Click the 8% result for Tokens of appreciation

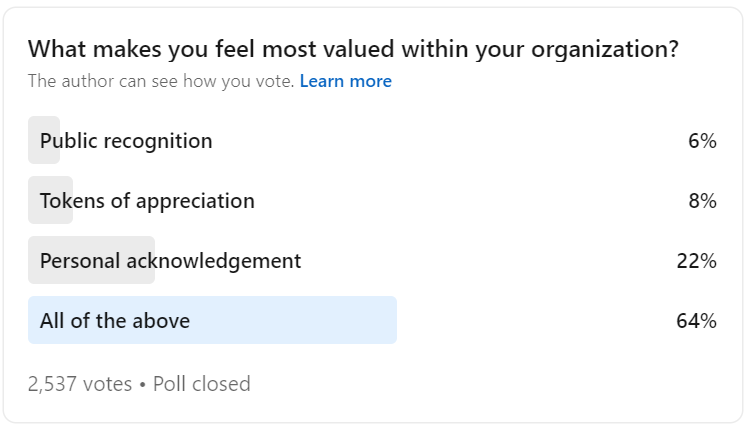coord(702,201)
